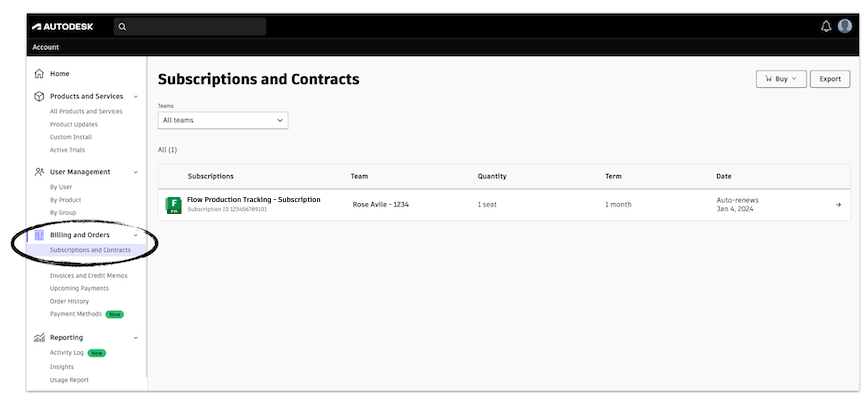
Task: Click the Export button
Action: pos(830,79)
